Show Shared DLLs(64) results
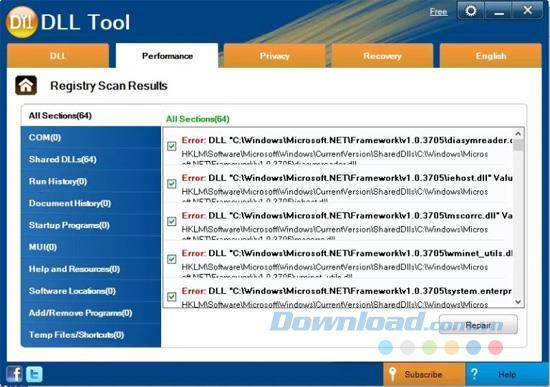Image resolution: width=550 pixels, height=387 pixels. [91, 159]
